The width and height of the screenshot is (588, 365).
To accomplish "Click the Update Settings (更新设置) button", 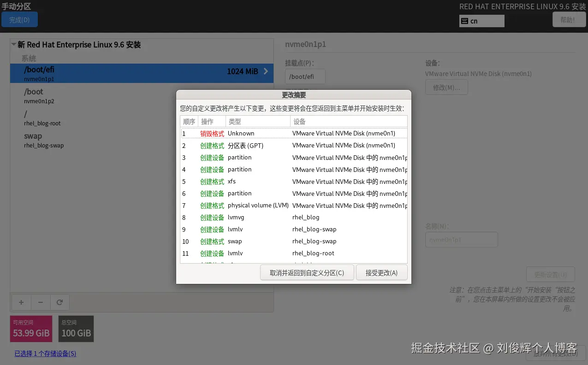I will pos(550,274).
